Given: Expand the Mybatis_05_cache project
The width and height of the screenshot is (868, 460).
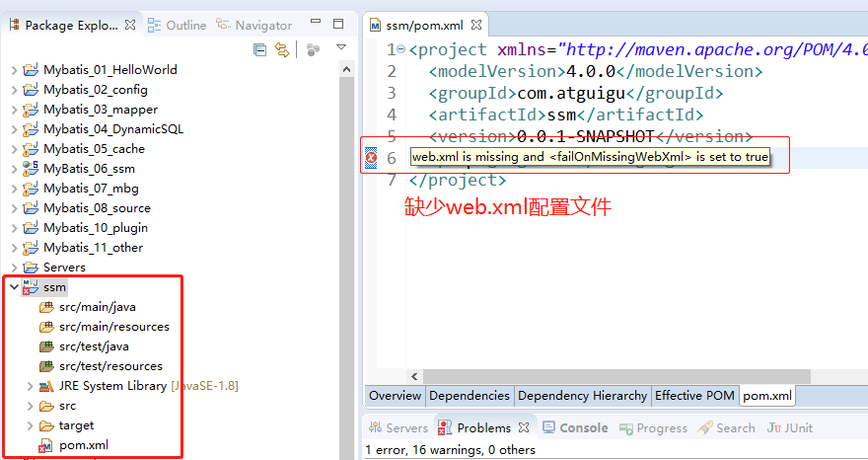Looking at the screenshot, I should (x=15, y=150).
